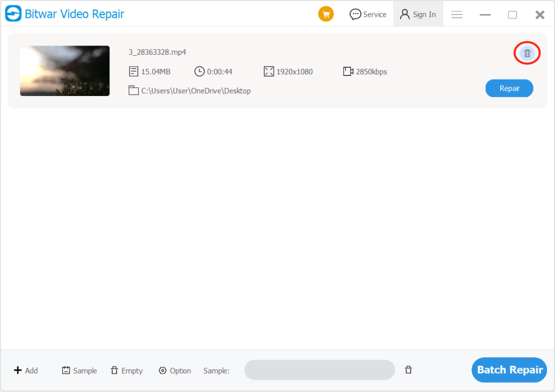The height and width of the screenshot is (392, 555).
Task: Maximize the Bitwar Video Repair window
Action: (512, 15)
